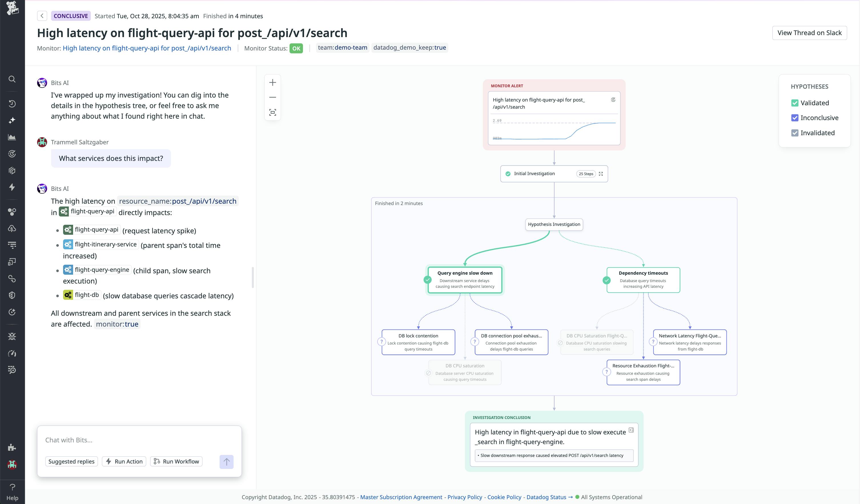Expand the Initial Investigation 25 steps node
860x504 pixels.
(x=601, y=174)
